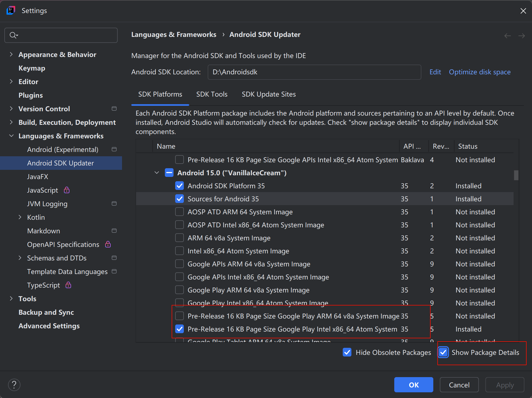Open the SDK Update Sites tab
Viewport: 532px width, 398px height.
[268, 94]
